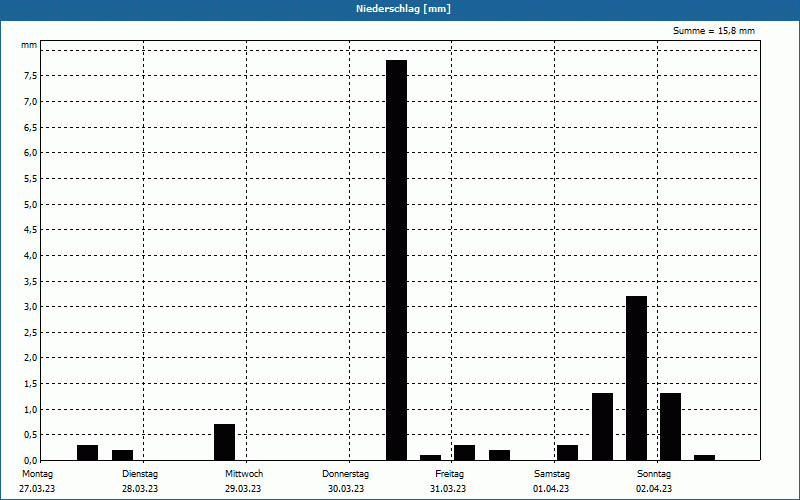Select the tiny 0,1 mm bar on Donnerstag

(431, 458)
